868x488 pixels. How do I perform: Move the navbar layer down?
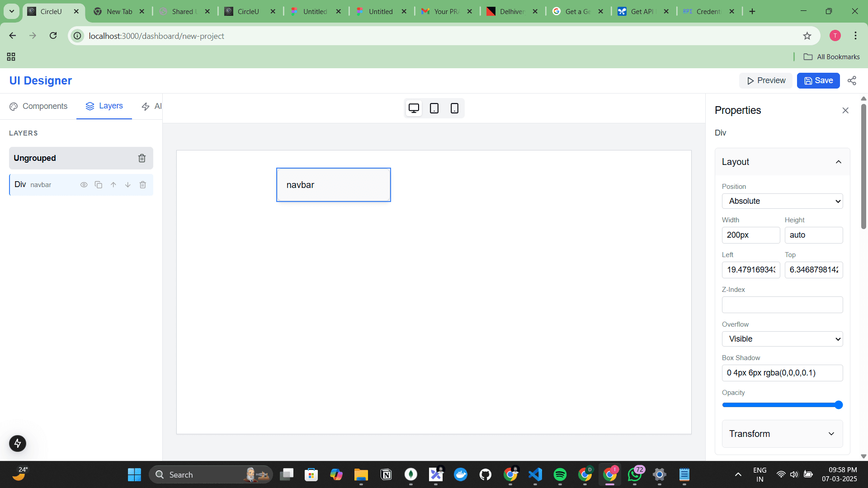pyautogui.click(x=128, y=185)
